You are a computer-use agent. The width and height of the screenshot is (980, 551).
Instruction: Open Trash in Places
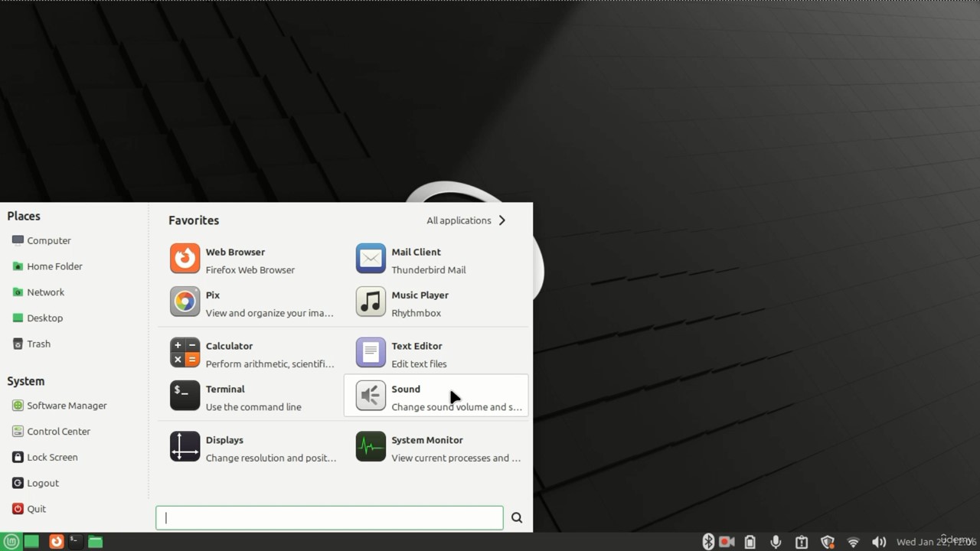click(x=31, y=344)
